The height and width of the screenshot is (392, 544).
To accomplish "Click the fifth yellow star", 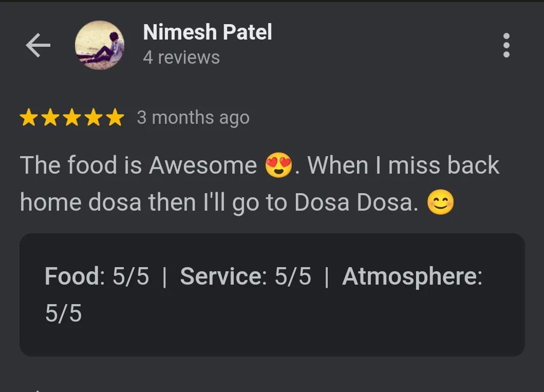I will coord(115,118).
